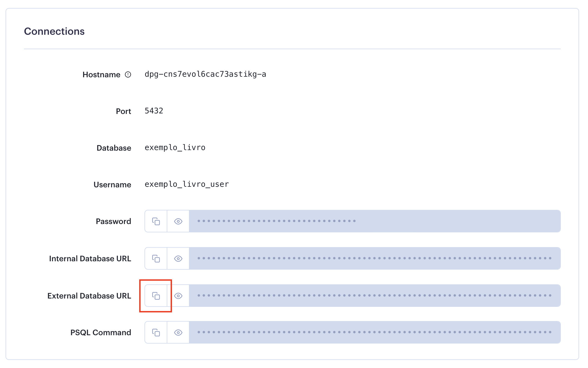
Task: Select the hostname dpg-cns7evol6cac73astikg-a
Action: click(205, 74)
